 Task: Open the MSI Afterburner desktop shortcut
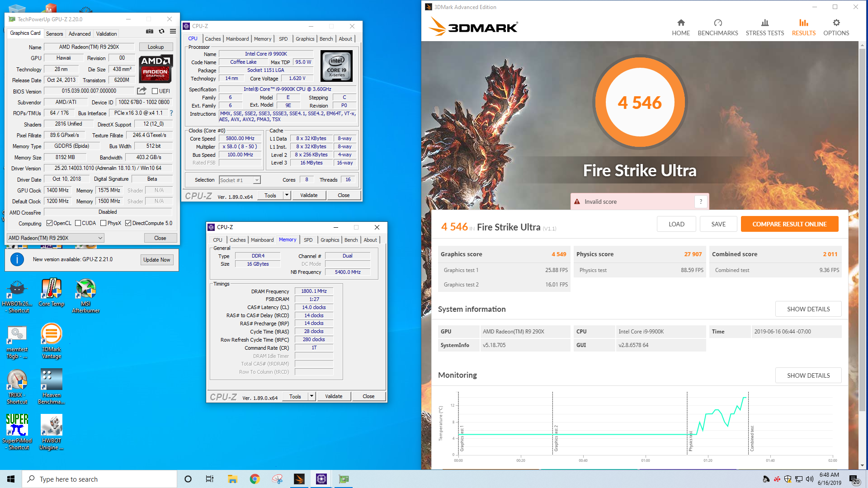[85, 296]
